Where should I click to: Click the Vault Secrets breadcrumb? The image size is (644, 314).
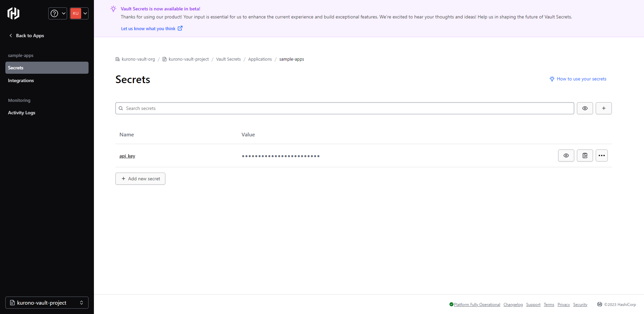pos(228,59)
